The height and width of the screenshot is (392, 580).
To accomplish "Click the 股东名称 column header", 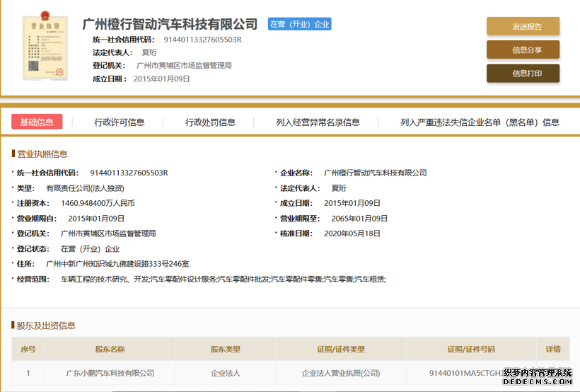I will 110,349.
